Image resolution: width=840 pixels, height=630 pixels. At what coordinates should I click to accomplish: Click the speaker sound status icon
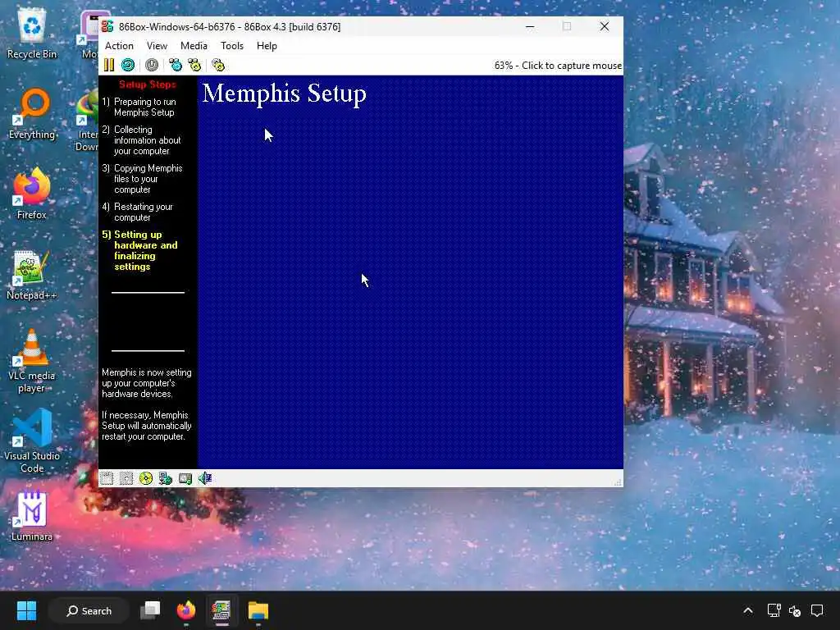point(205,478)
